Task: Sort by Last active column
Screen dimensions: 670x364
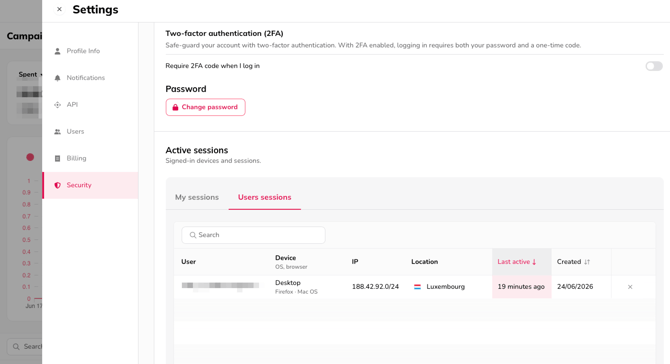Action: point(522,262)
